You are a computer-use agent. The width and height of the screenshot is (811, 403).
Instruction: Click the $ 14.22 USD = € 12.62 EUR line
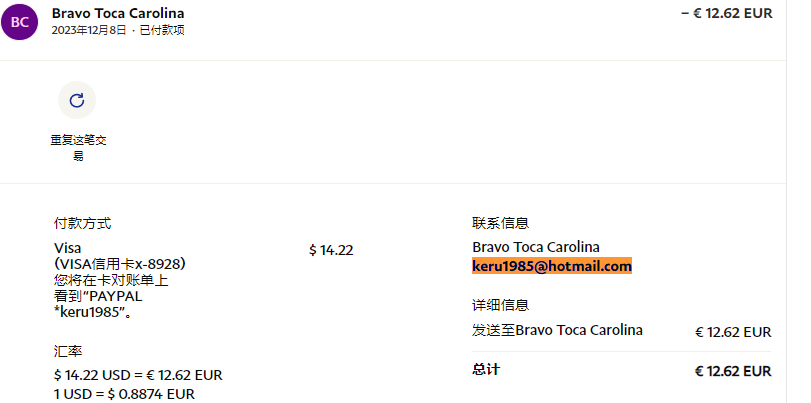pyautogui.click(x=138, y=375)
